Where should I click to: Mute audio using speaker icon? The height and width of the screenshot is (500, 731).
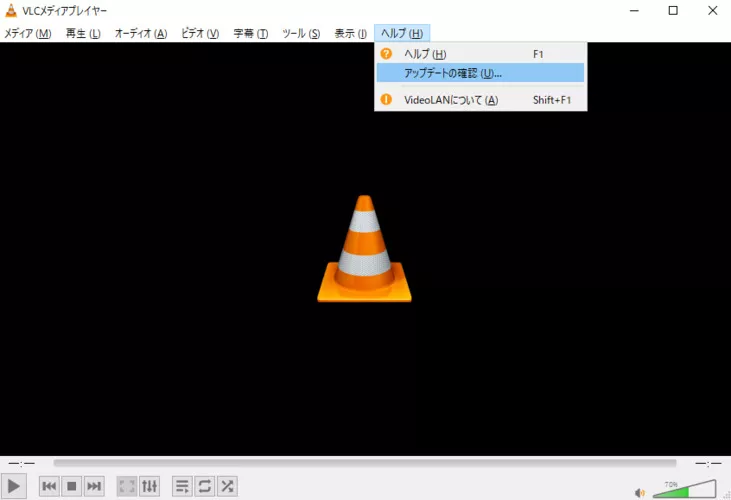(x=640, y=492)
